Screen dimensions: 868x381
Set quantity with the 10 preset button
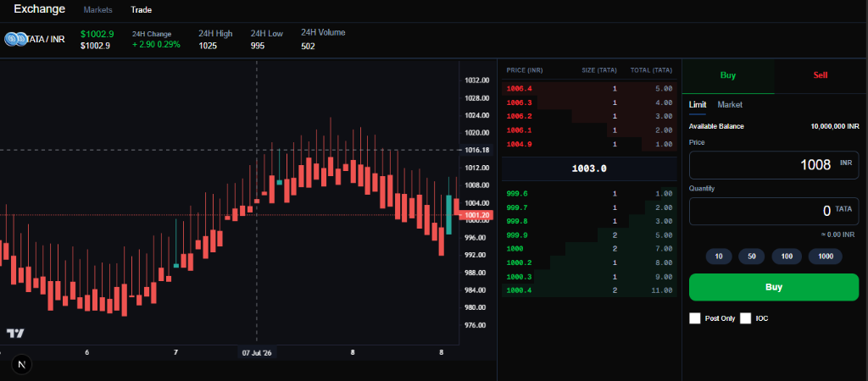(x=719, y=256)
